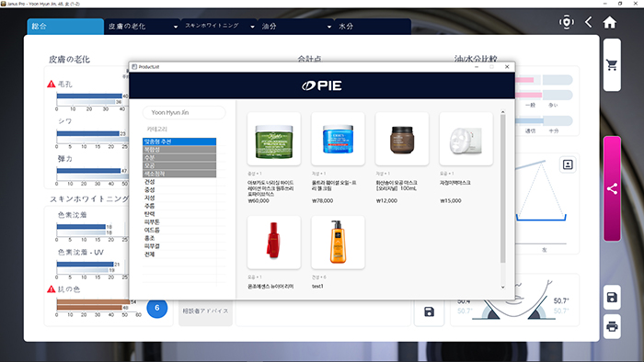Expand the 油分 tab dropdown arrow
This screenshot has width=644, height=362.
click(x=329, y=27)
